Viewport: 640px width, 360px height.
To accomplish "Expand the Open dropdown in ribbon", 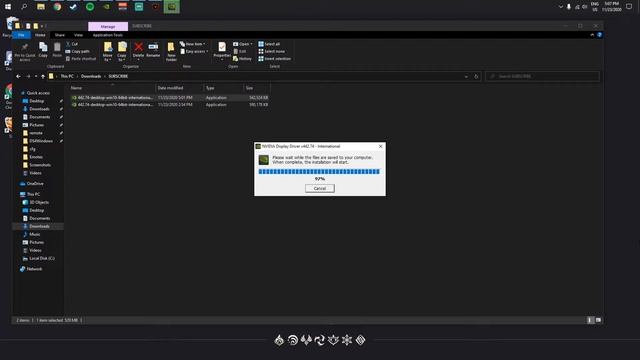I will (x=243, y=44).
